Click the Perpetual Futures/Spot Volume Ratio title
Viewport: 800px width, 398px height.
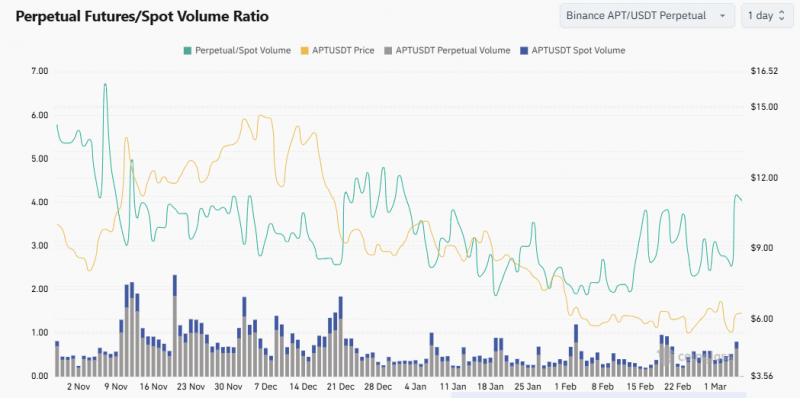coord(142,16)
